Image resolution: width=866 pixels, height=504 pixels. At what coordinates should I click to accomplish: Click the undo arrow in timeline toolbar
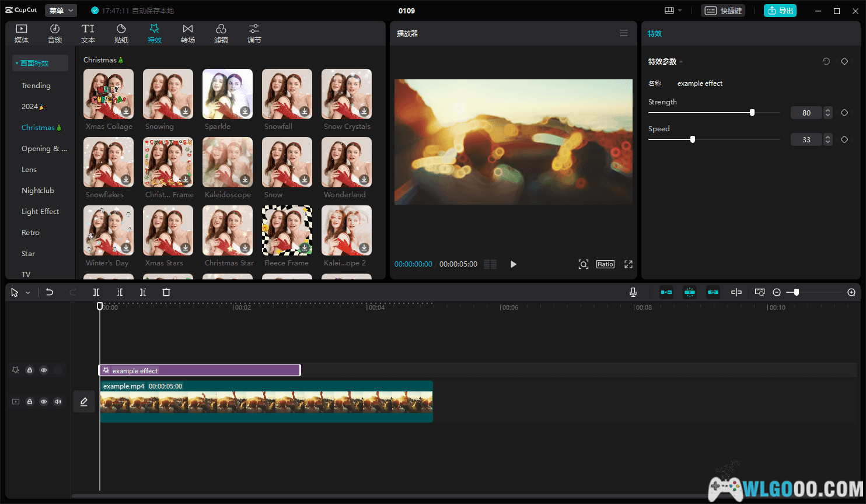[50, 292]
